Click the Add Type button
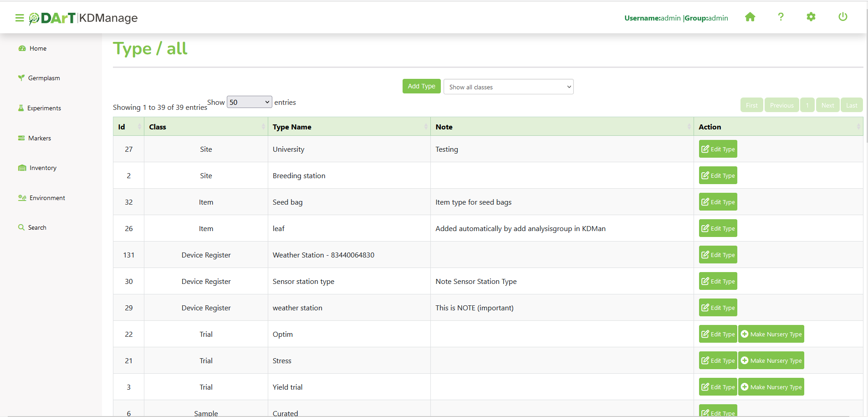Viewport: 868px width, 417px height. 421,86
